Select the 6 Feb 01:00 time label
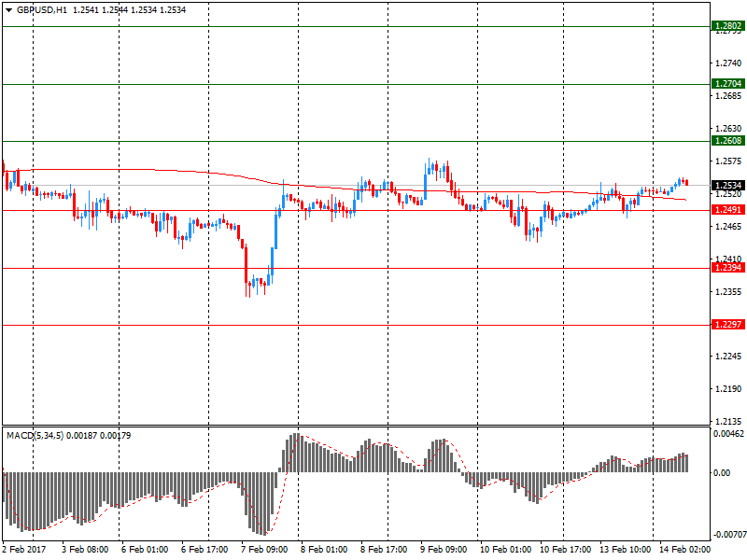Viewport: 747px width, 560px height. [x=145, y=550]
